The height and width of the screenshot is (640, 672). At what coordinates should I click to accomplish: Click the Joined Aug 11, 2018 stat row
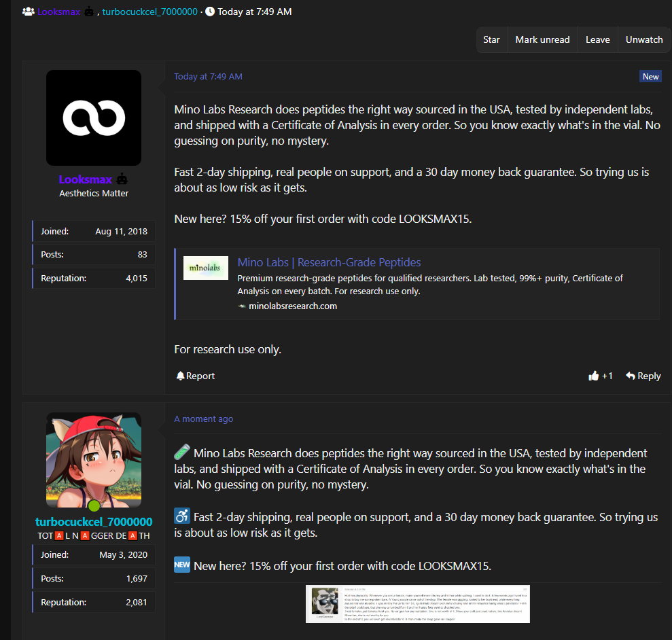point(94,232)
